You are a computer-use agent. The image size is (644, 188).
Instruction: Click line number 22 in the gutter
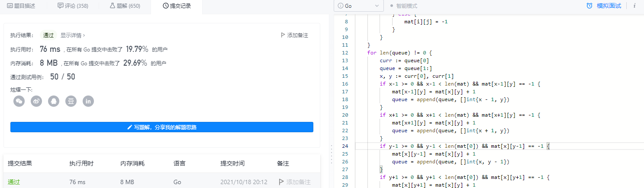pos(345,131)
